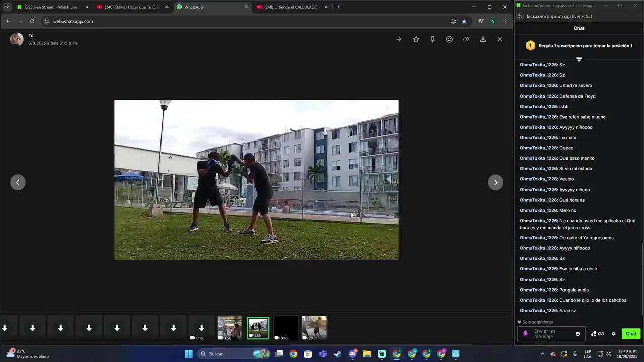Go back in browser history

(8, 21)
